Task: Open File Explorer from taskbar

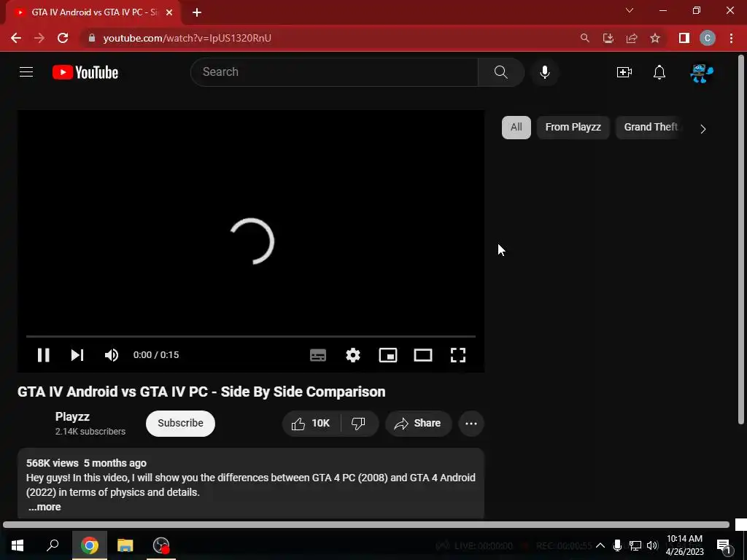Action: 125,545
